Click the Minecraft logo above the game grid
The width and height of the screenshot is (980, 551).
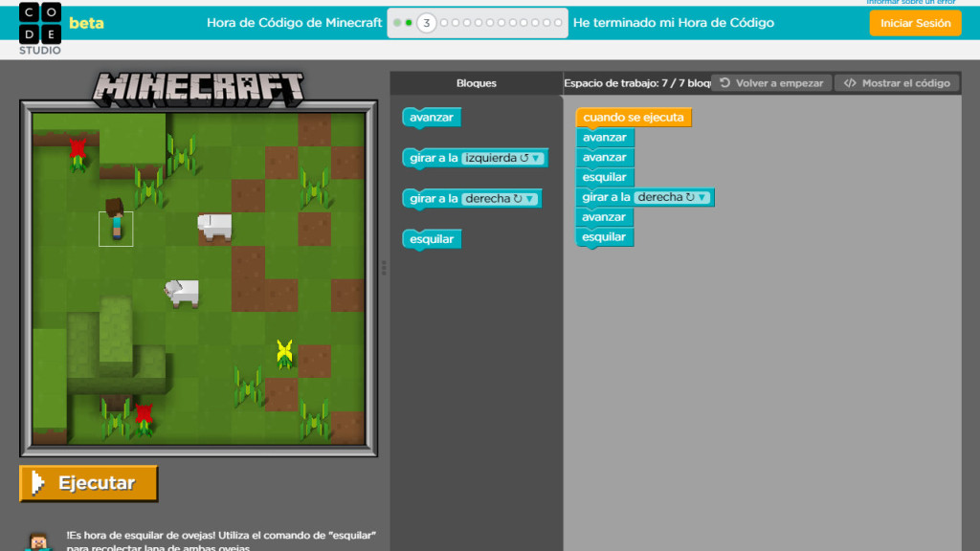point(198,89)
